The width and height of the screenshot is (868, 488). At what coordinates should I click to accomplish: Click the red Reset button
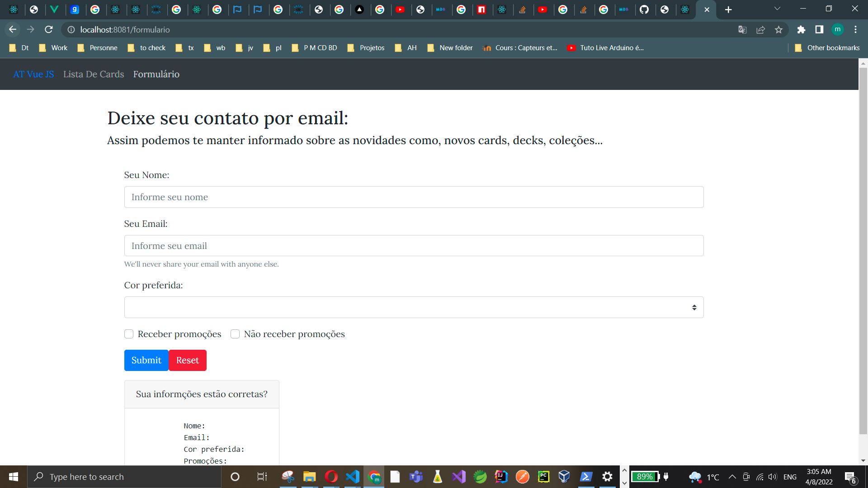[187, 360]
